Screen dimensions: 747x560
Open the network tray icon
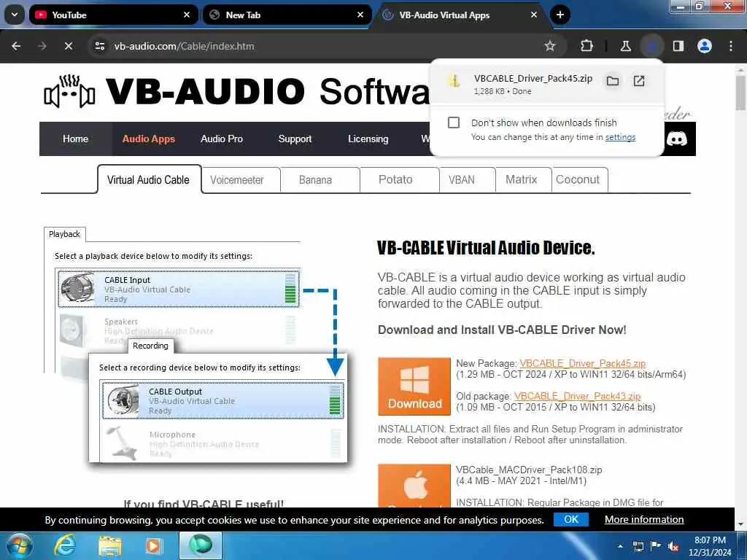638,546
